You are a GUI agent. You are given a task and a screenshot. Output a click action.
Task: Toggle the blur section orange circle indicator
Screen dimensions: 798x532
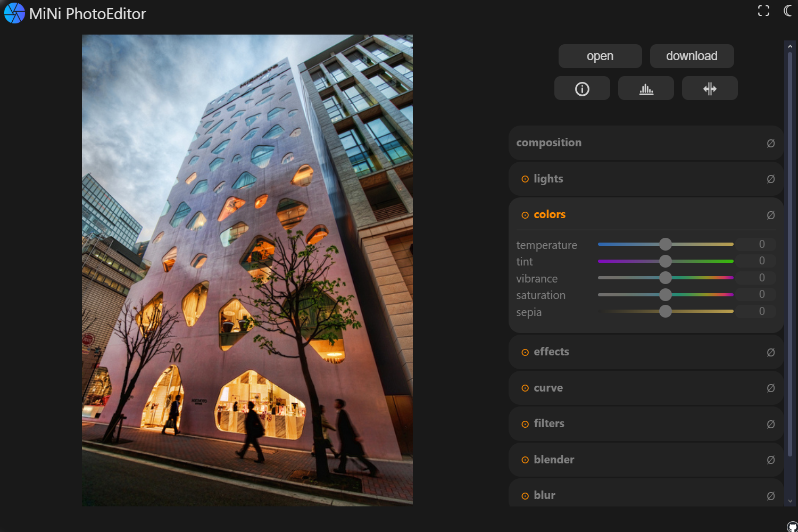(x=525, y=496)
